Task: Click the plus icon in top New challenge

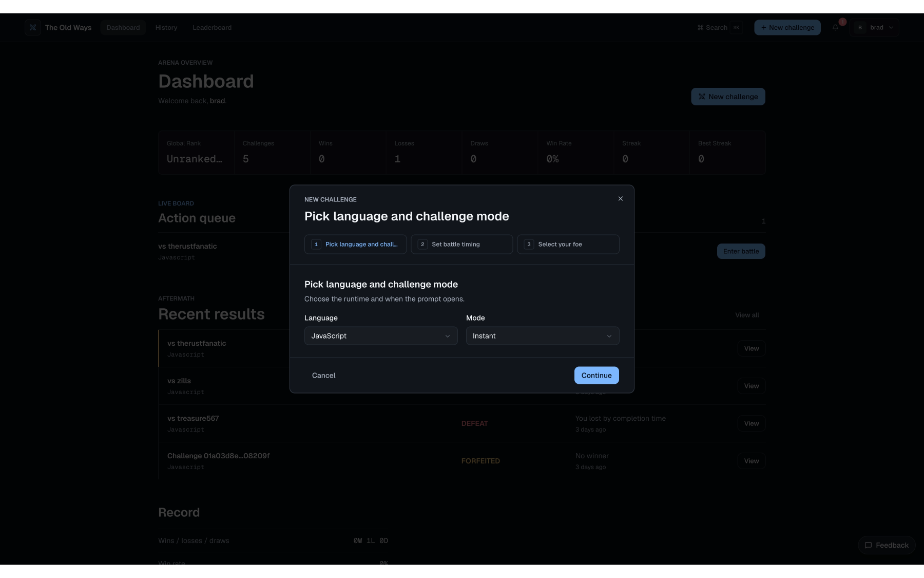Action: 763,28
